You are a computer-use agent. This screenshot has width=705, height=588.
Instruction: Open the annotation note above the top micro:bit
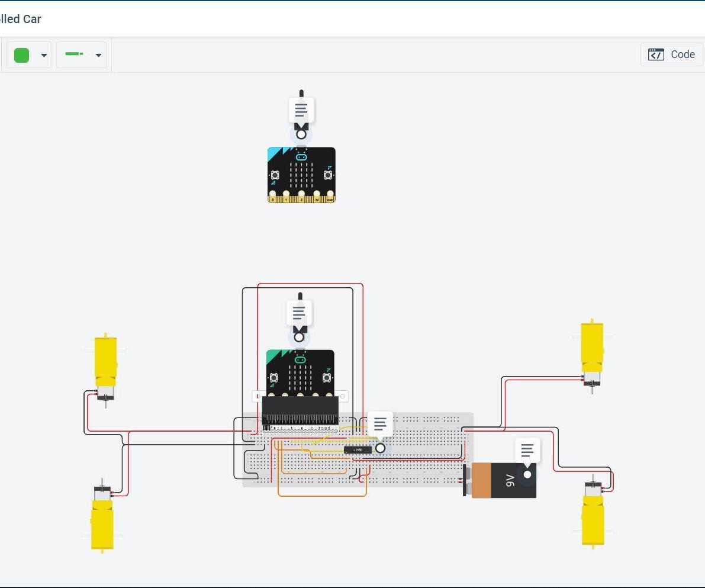point(301,110)
